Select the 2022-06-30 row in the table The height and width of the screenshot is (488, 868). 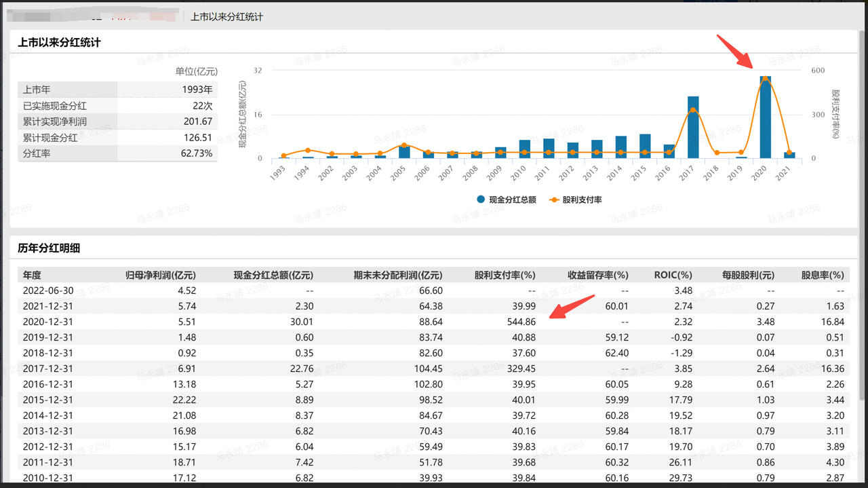click(x=48, y=290)
